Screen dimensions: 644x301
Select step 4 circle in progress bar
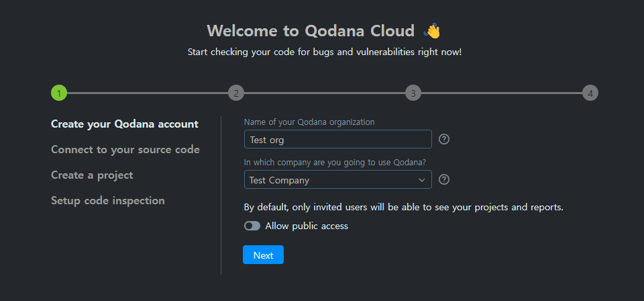click(x=590, y=93)
